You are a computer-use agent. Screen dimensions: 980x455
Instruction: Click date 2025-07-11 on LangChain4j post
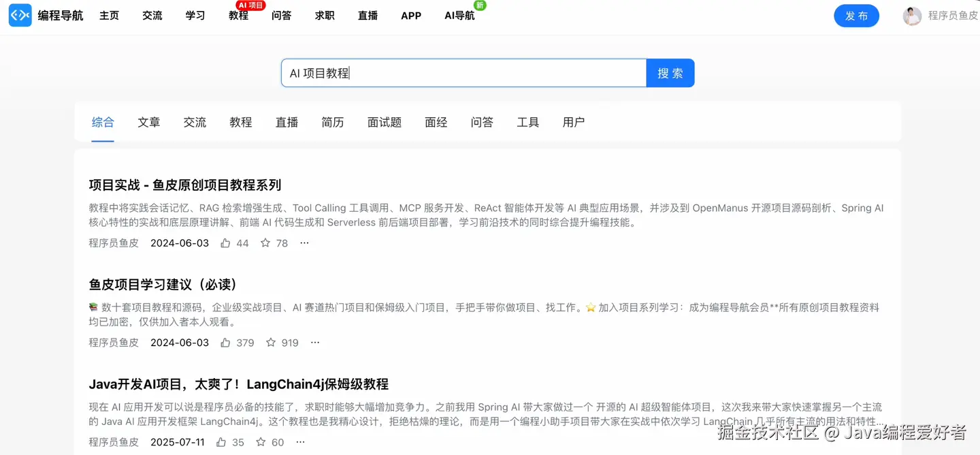178,442
